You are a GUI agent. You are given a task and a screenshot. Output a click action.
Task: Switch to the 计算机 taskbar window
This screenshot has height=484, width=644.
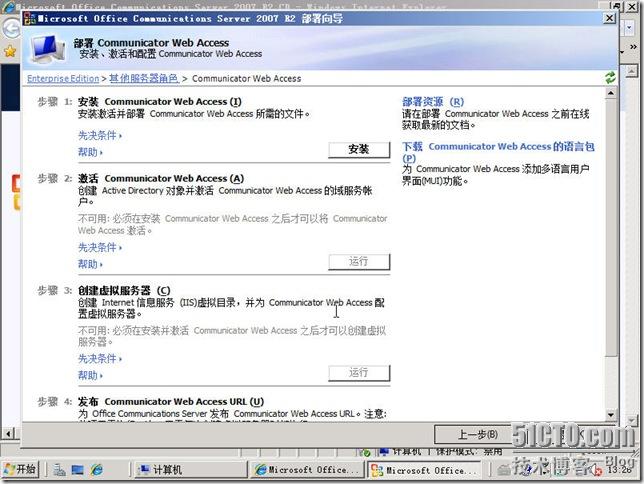(x=190, y=469)
